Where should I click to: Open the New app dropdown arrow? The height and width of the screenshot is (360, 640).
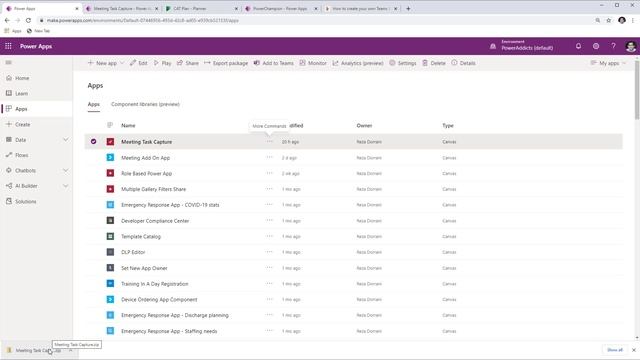click(x=122, y=63)
